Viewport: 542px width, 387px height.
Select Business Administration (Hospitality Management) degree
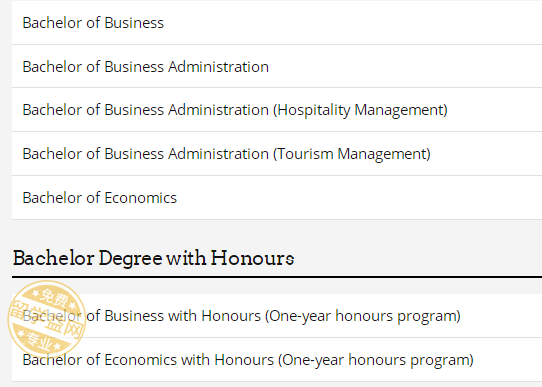tap(235, 110)
